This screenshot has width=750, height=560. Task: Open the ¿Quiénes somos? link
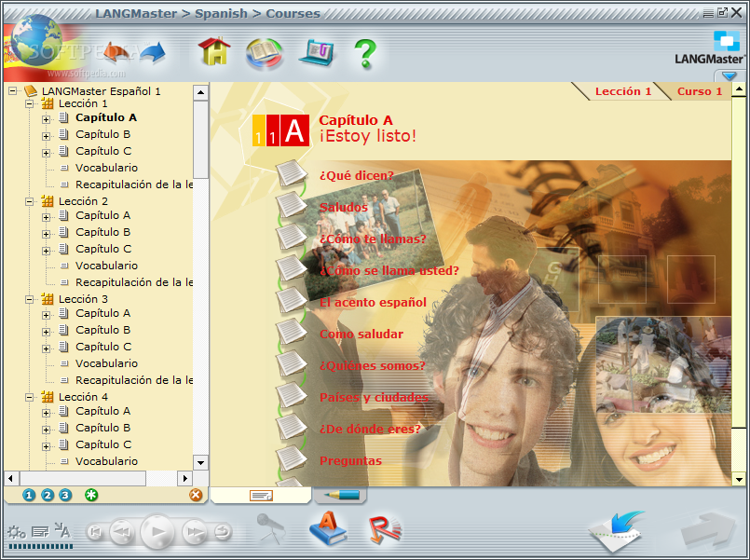pyautogui.click(x=372, y=366)
